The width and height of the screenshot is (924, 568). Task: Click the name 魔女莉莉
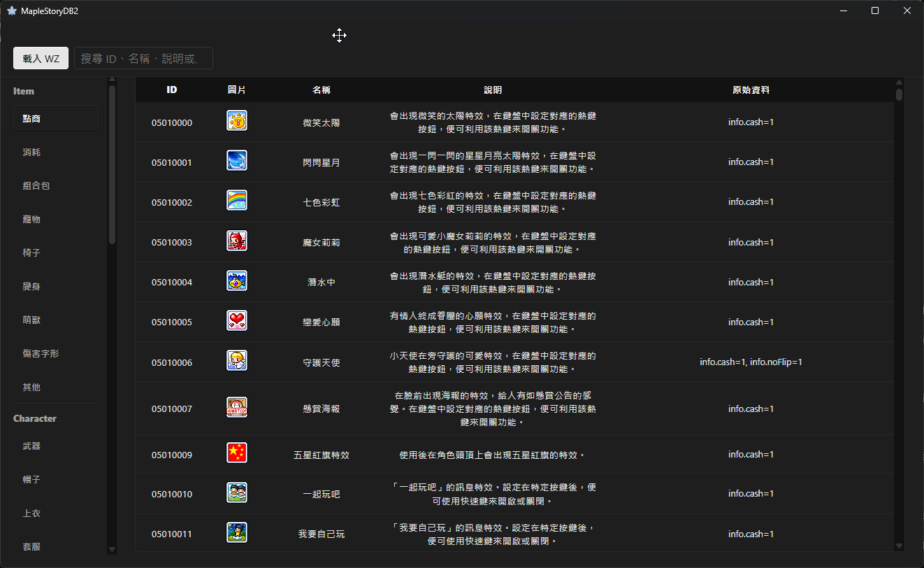click(x=322, y=243)
